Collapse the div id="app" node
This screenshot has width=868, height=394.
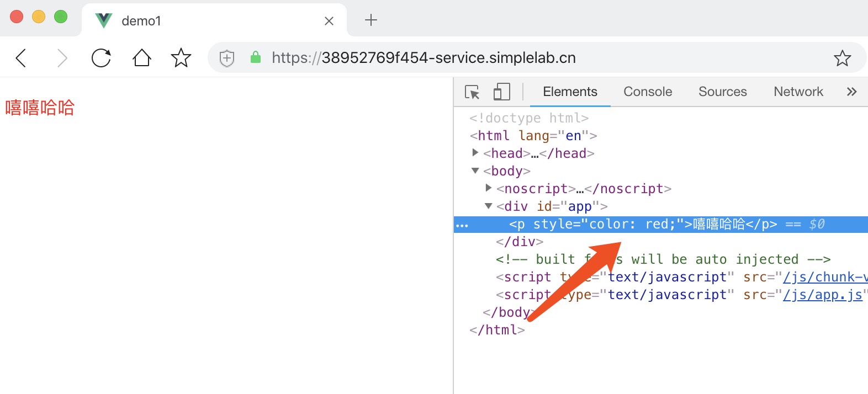click(489, 206)
